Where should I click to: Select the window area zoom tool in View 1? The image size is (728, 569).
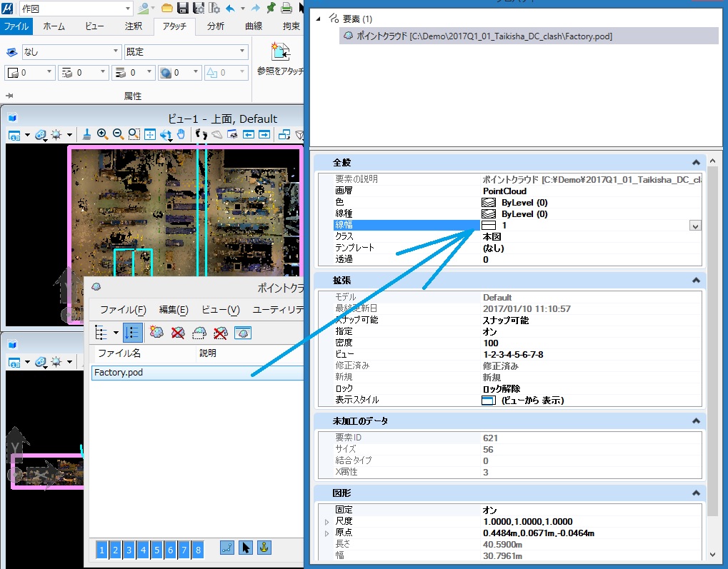pyautogui.click(x=134, y=135)
